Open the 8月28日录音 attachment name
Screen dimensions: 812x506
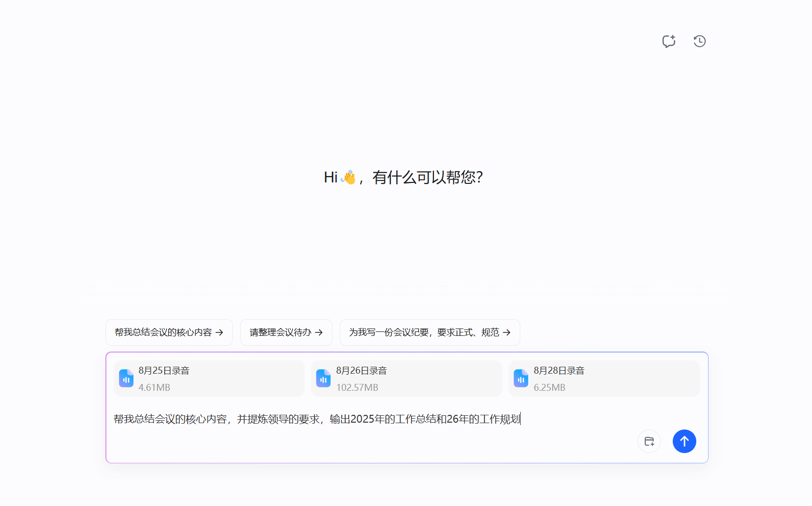(x=559, y=371)
